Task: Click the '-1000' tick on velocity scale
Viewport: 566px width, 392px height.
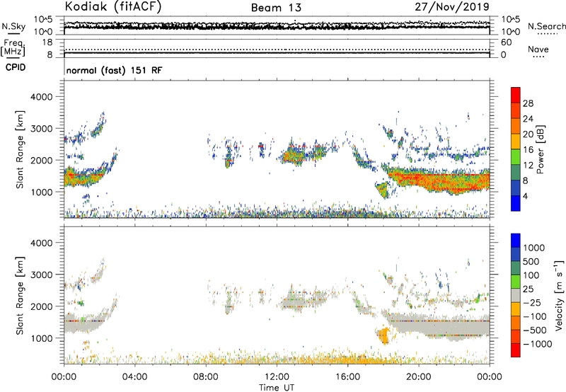Action: pos(537,344)
